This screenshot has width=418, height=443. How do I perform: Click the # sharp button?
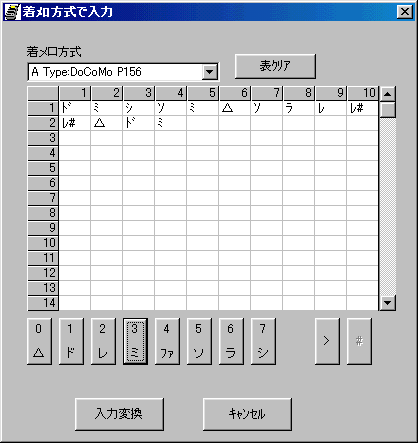359,341
